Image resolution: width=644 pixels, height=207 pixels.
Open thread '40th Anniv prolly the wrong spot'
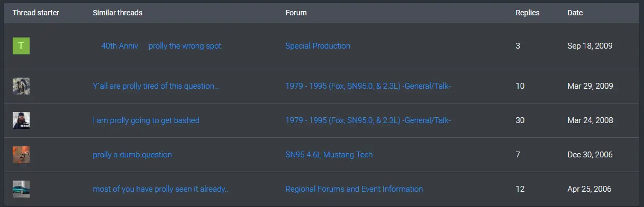[161, 46]
